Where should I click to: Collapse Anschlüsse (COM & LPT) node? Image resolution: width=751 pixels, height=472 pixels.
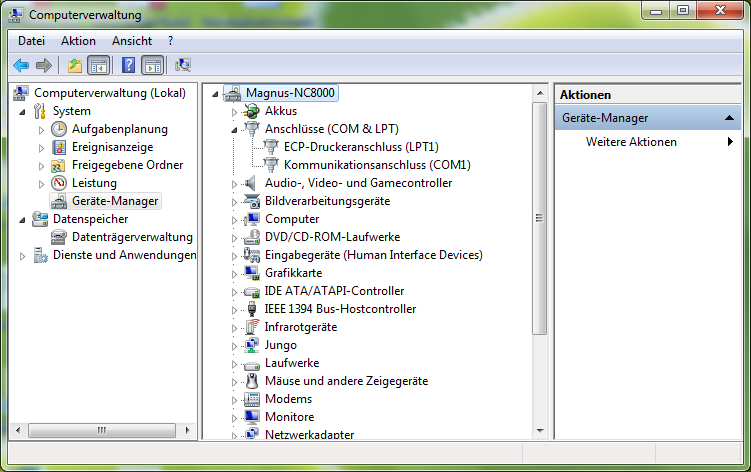[234, 130]
